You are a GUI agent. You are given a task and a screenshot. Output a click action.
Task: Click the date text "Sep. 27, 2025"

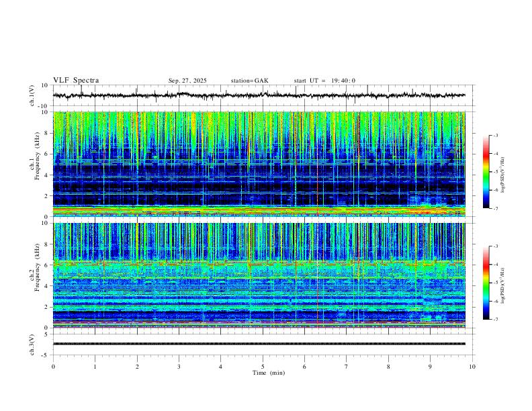187,81
